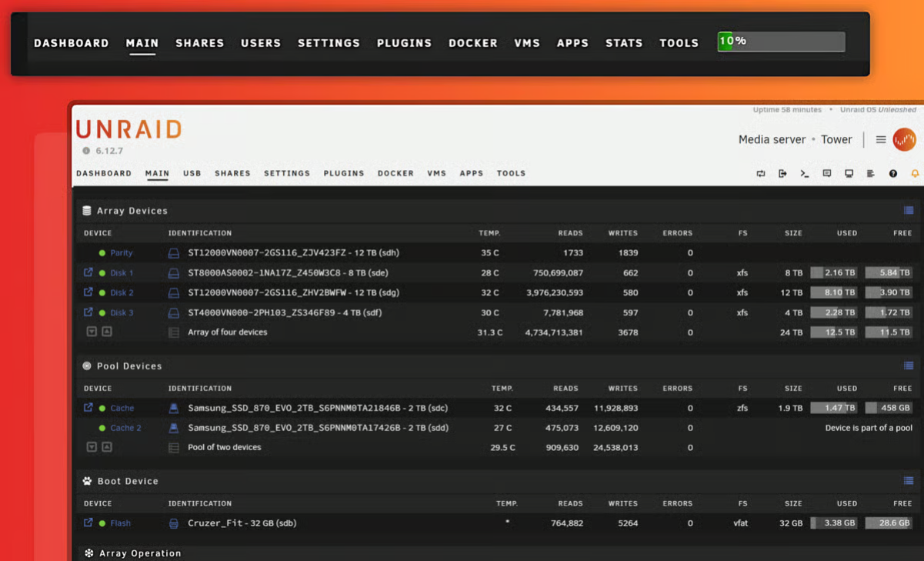This screenshot has height=561, width=924.
Task: Toggle Pool Devices view mode icon
Action: (909, 366)
